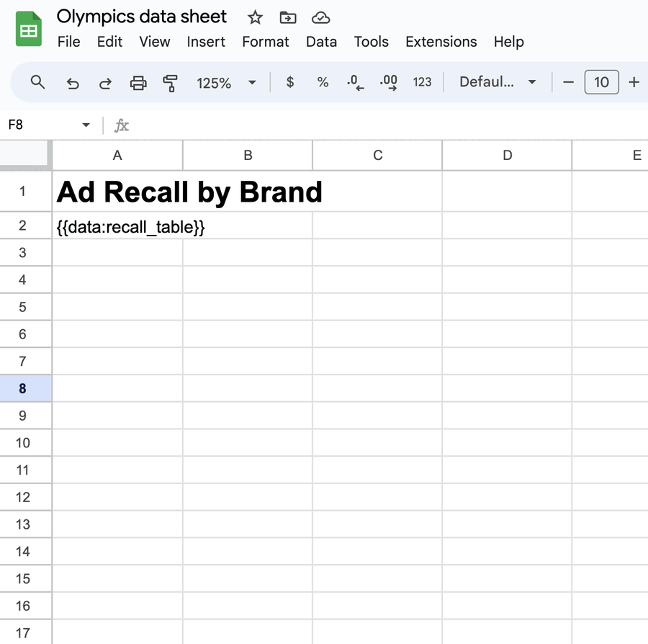Open the Default font dropdown
648x644 pixels.
coord(497,82)
